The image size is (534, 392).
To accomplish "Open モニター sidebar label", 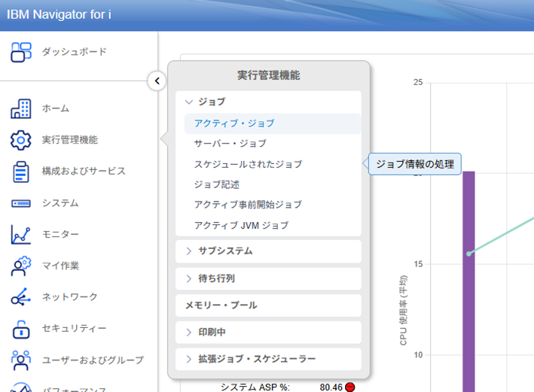I will (x=60, y=235).
